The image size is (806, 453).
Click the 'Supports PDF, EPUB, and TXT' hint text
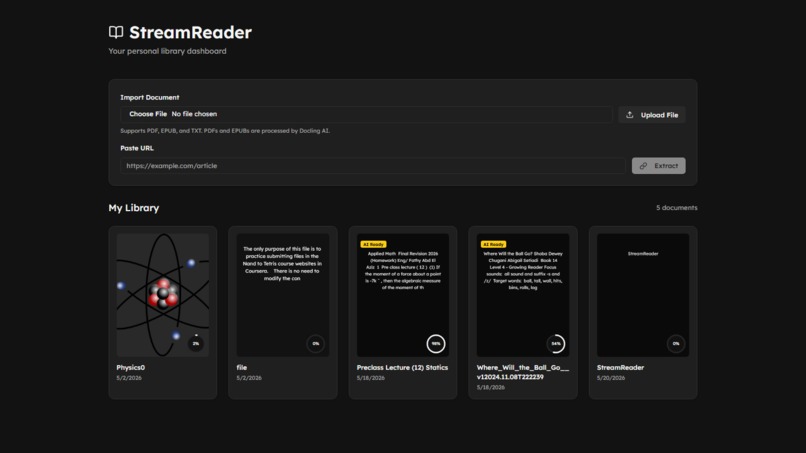225,131
